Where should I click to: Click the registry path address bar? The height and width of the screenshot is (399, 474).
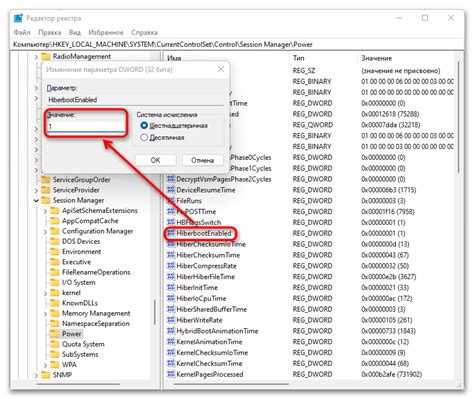(237, 44)
